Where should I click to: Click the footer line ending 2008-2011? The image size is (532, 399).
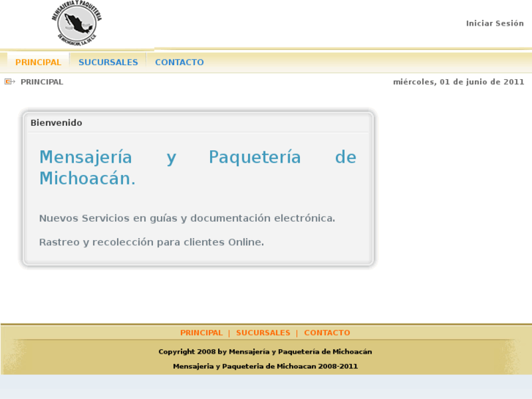265,366
